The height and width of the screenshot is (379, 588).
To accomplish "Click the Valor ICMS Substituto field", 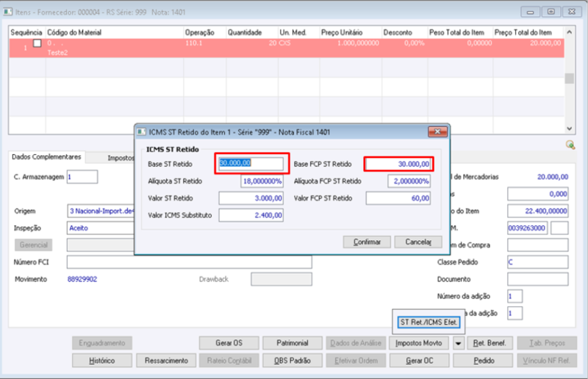I will 251,215.
